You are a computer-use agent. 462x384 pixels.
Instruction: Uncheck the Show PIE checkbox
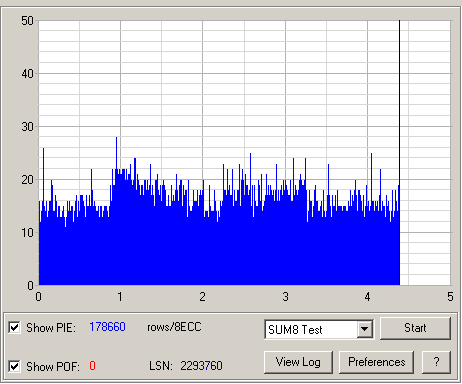tap(14, 328)
